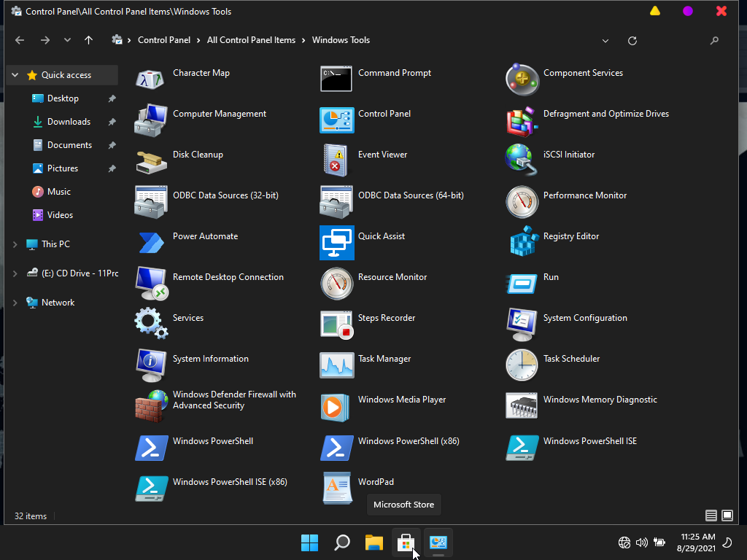Open the Event Viewer icon
The image size is (747, 560).
coord(336,161)
